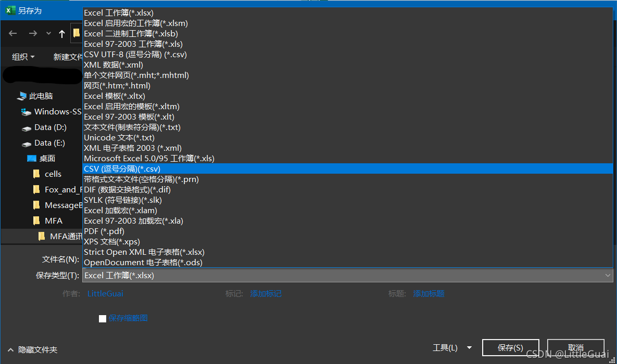Choose OpenDocument 电子表格(*.ods)
This screenshot has height=364, width=617.
pos(348,263)
